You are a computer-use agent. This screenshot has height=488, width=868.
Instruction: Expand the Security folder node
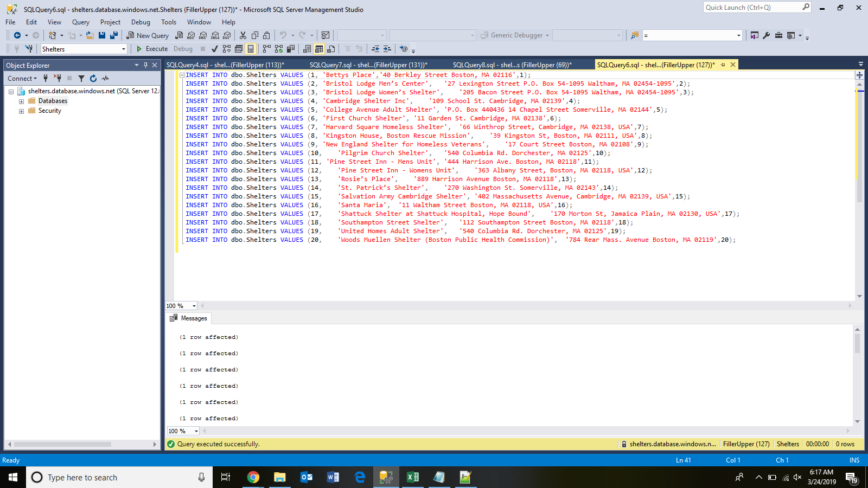[21, 111]
